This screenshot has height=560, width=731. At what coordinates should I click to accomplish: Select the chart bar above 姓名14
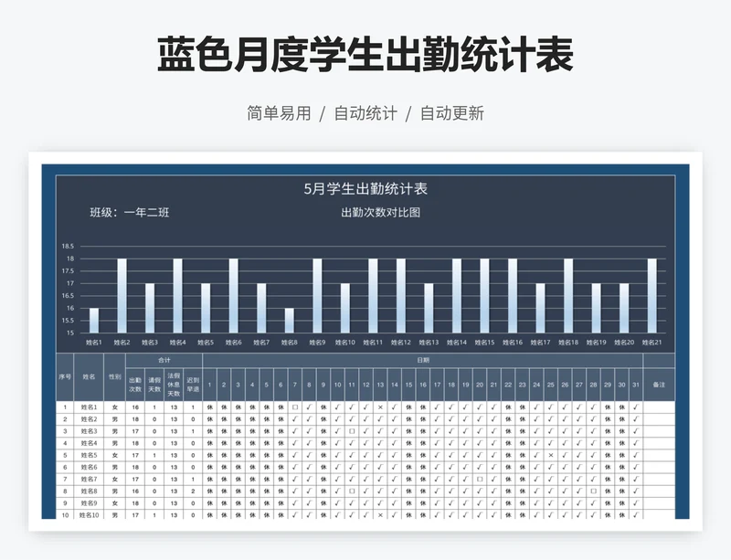(x=457, y=296)
